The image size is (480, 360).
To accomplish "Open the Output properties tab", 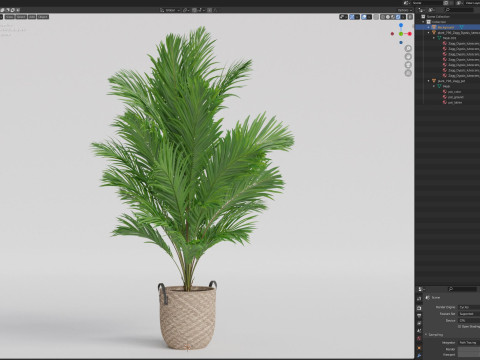I will click(x=419, y=316).
